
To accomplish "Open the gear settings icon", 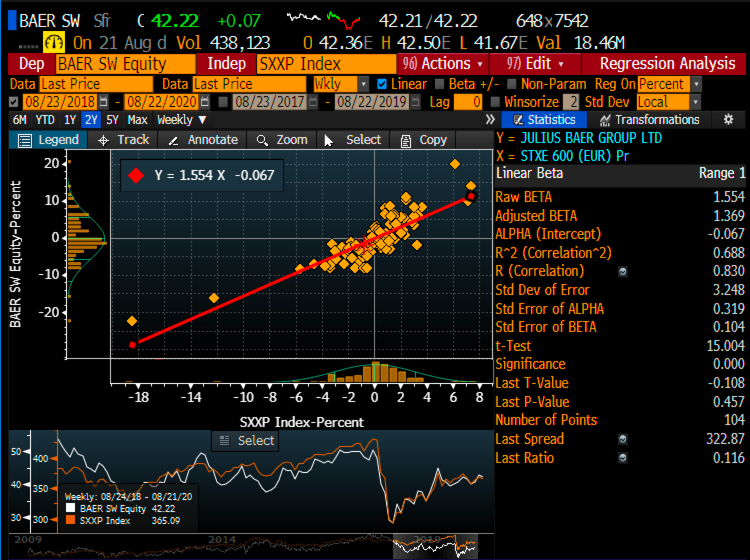I will pyautogui.click(x=728, y=119).
